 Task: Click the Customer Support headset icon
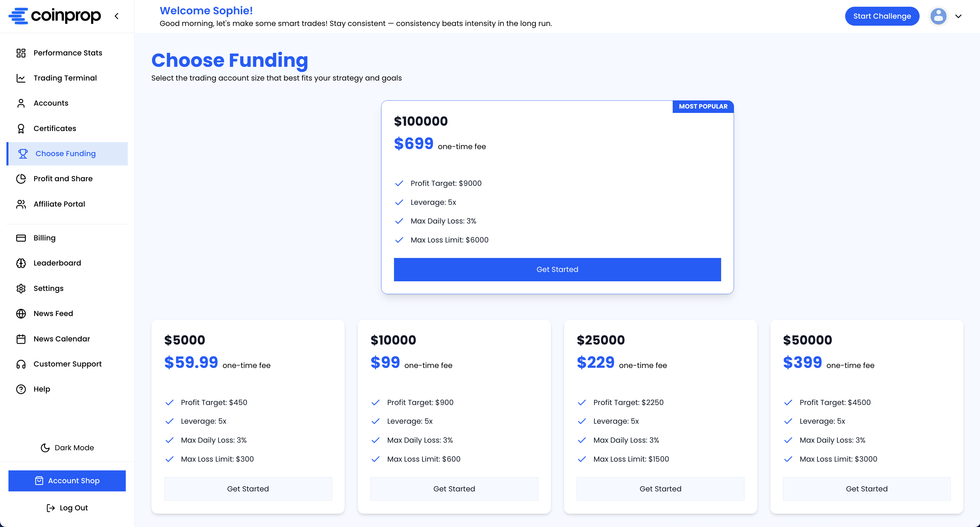(21, 364)
